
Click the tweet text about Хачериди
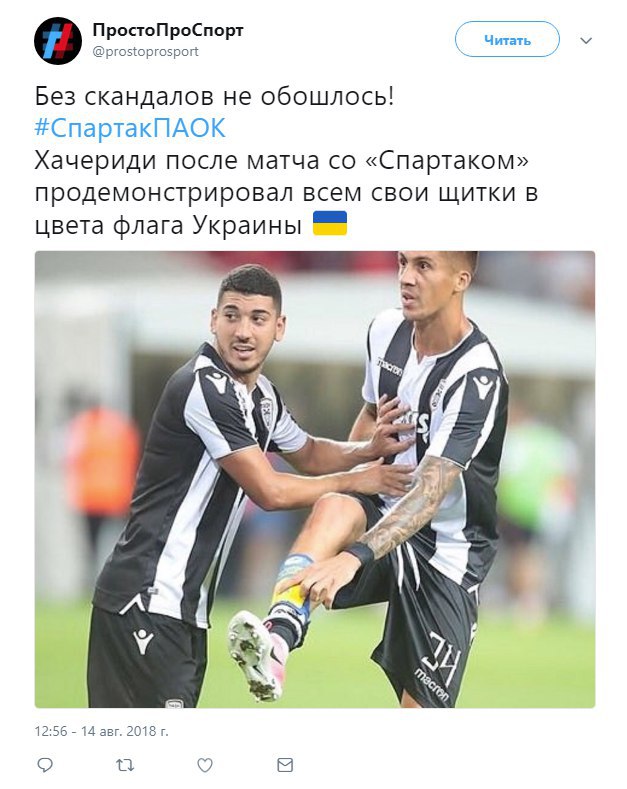286,192
